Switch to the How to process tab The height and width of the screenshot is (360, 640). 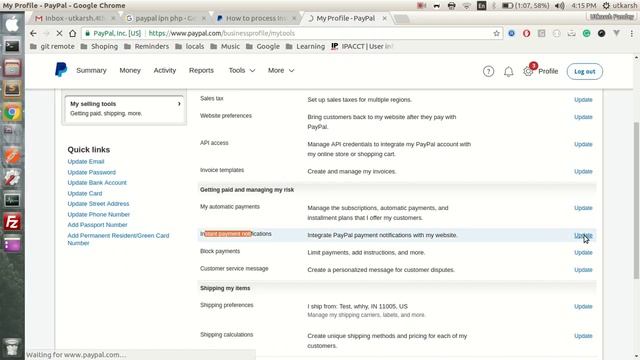[256, 18]
